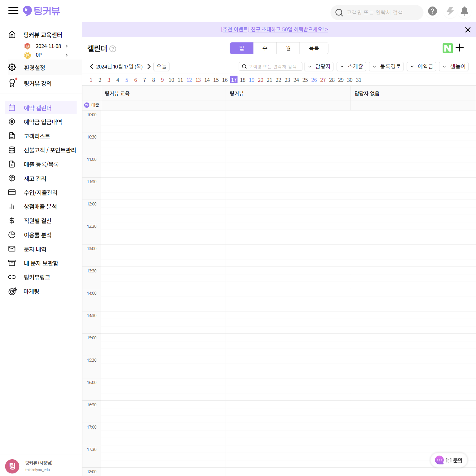Expand the 등록경로 filter dropdown

[386, 67]
